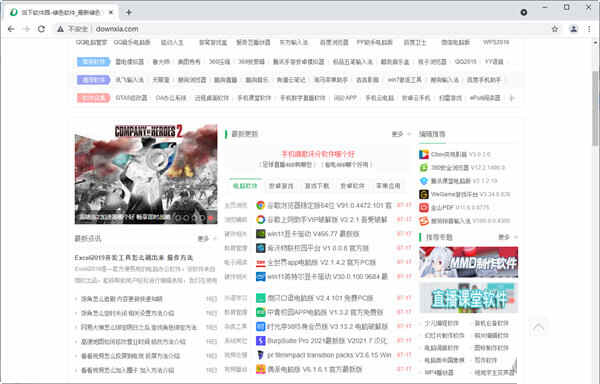Open the GTA5修改器 link

click(131, 98)
